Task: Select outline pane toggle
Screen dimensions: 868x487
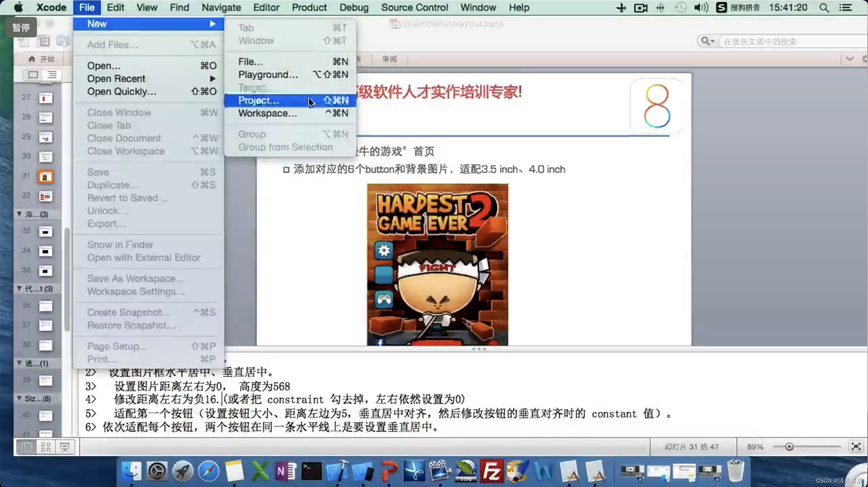Action: [52, 74]
